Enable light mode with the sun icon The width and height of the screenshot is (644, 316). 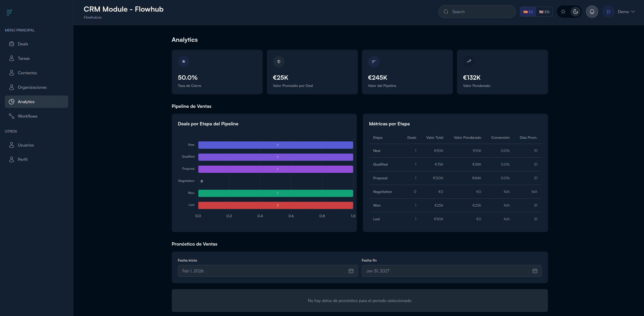pos(563,11)
